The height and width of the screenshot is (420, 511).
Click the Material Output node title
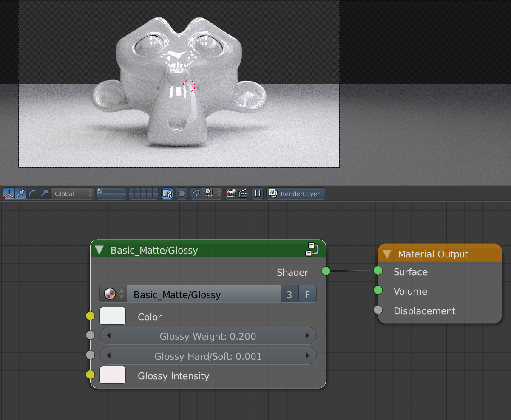(433, 254)
